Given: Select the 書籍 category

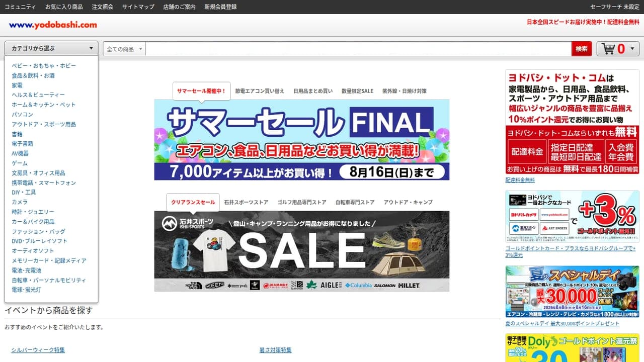Looking at the screenshot, I should click(x=17, y=134).
